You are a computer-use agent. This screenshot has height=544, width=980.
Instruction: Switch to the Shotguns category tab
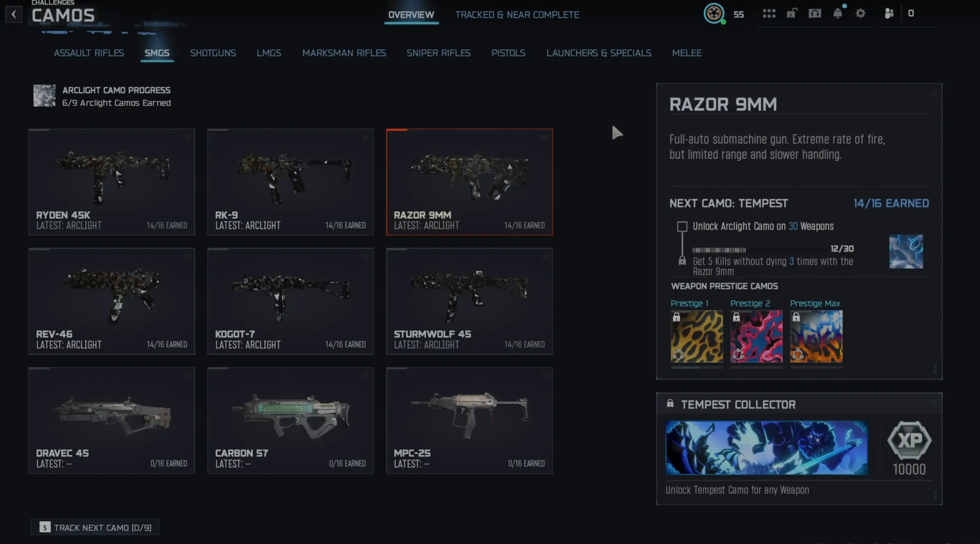[213, 53]
